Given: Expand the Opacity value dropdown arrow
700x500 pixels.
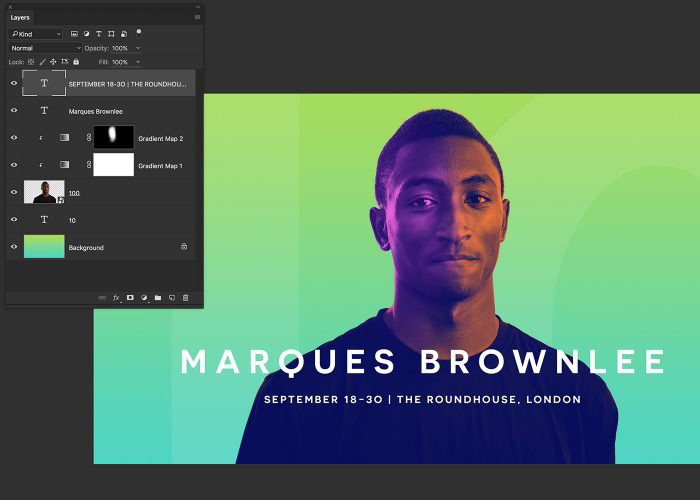Looking at the screenshot, I should coord(138,48).
